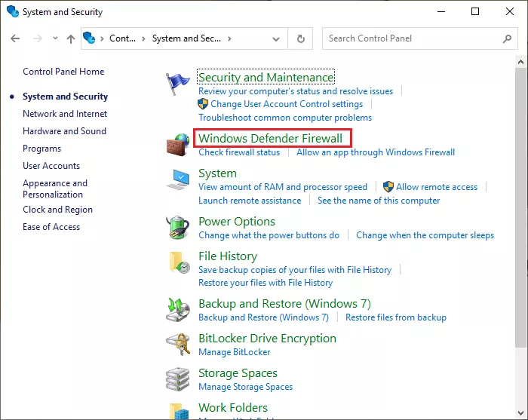Click the Control Panel icon in address bar

(x=89, y=38)
